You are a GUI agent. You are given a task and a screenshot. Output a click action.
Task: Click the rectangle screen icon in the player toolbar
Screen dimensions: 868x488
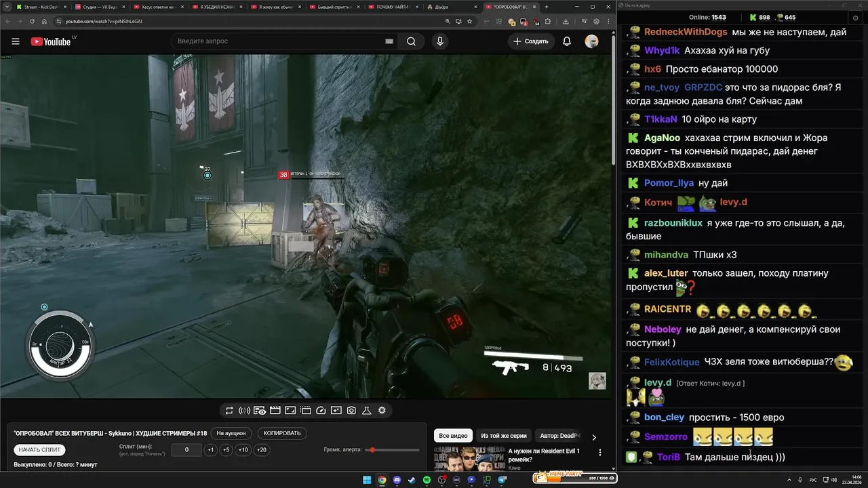(290, 411)
